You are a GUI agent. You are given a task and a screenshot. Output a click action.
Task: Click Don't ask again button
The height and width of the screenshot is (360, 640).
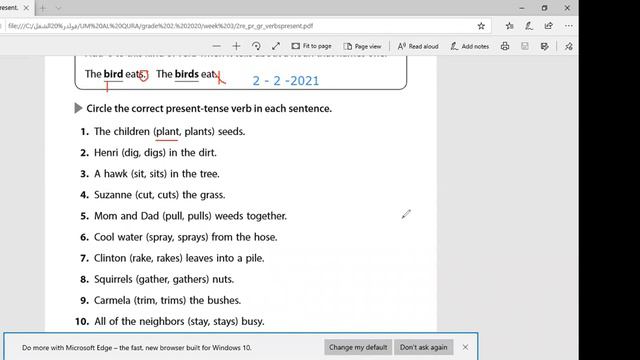coord(424,347)
